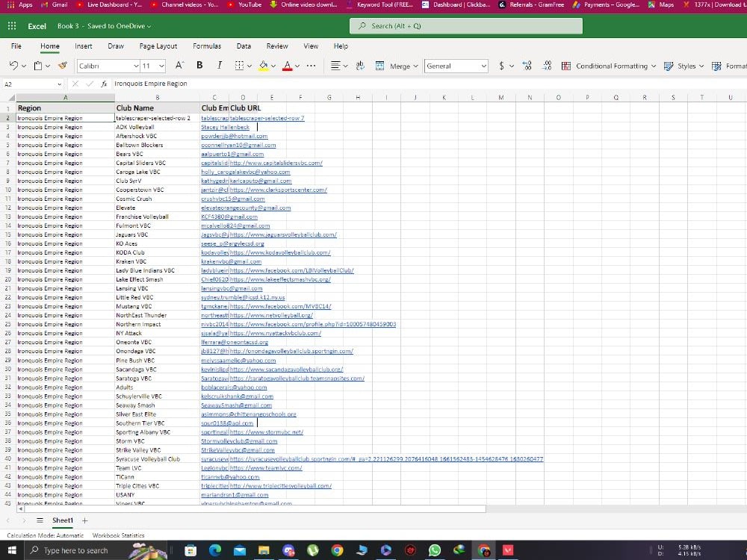Viewport: 747px width, 560px height.
Task: Open the nyattackvbclub.com link
Action: click(276, 333)
